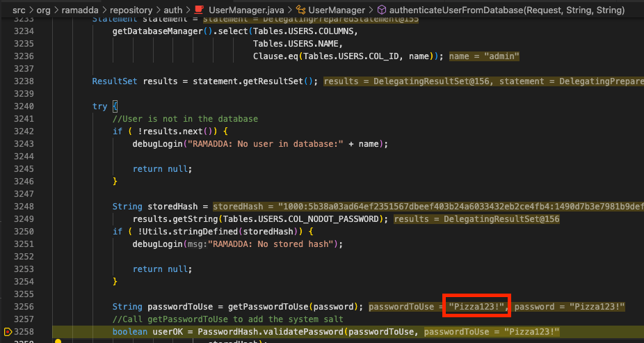Image resolution: width=644 pixels, height=343 pixels.
Task: Select authenticateUserFromDatabase method breadcrumb
Action: (x=507, y=10)
